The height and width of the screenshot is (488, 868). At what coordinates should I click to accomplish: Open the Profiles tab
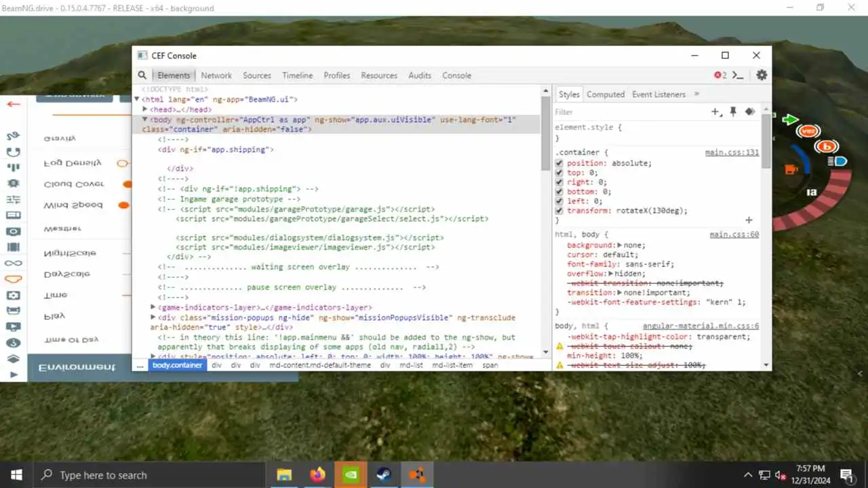pyautogui.click(x=337, y=75)
